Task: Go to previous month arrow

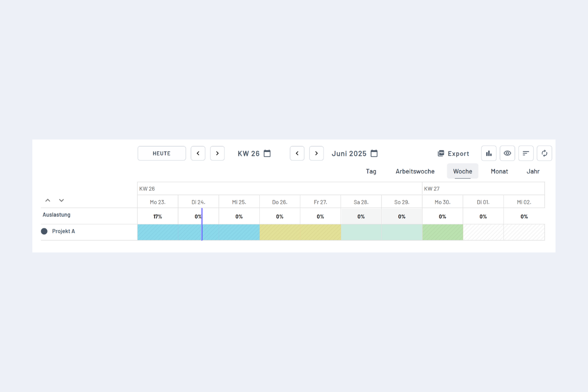Action: [x=297, y=153]
